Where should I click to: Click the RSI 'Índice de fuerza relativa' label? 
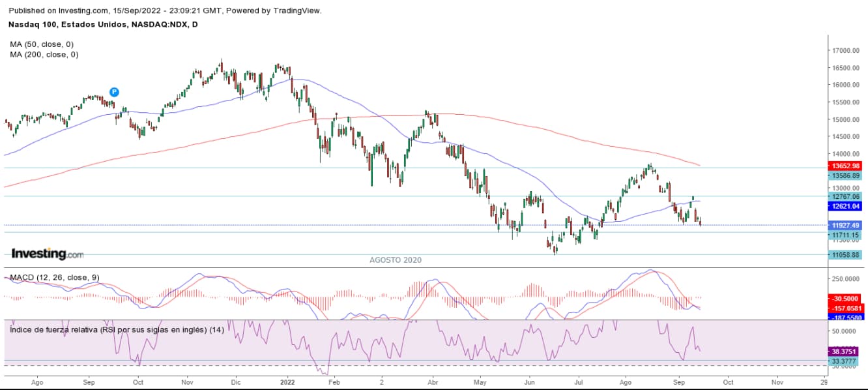coord(117,330)
